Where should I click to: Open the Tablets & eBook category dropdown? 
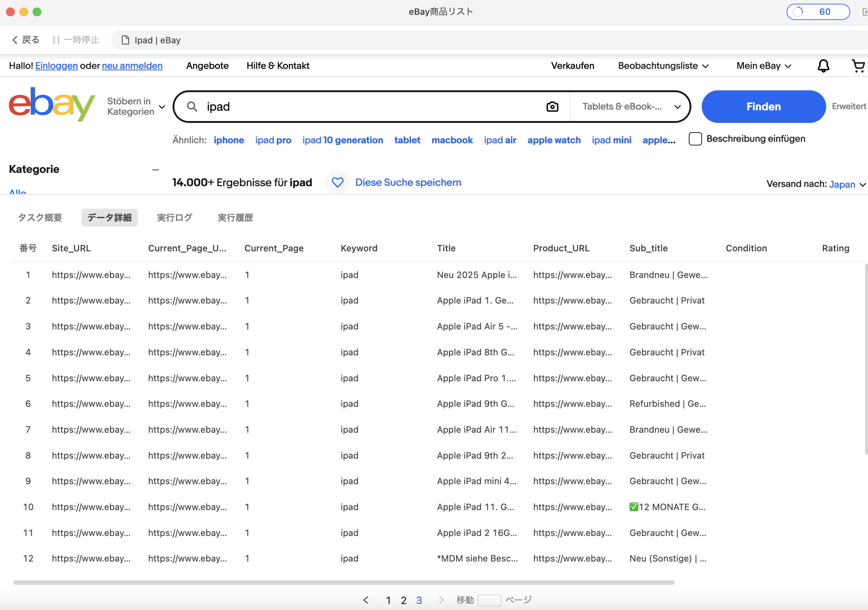click(631, 107)
